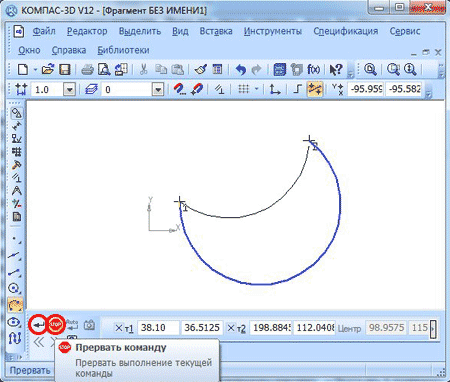Open the Вставка menu
Image resolution: width=450 pixels, height=382 pixels.
click(x=216, y=31)
